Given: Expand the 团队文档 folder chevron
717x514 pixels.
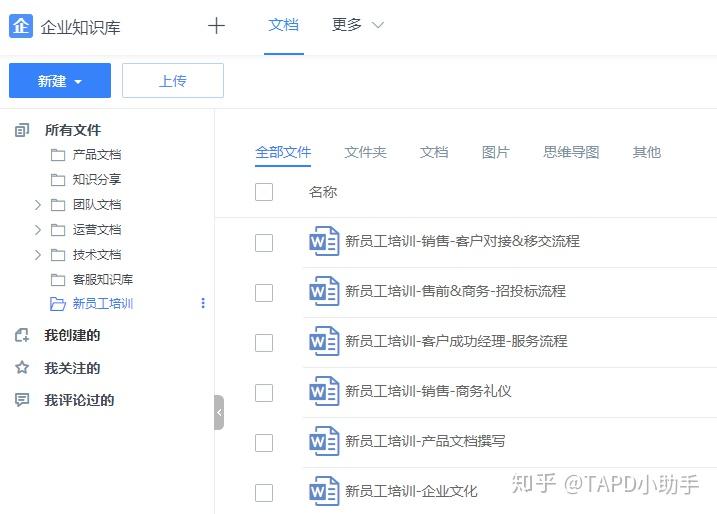Looking at the screenshot, I should tap(38, 205).
